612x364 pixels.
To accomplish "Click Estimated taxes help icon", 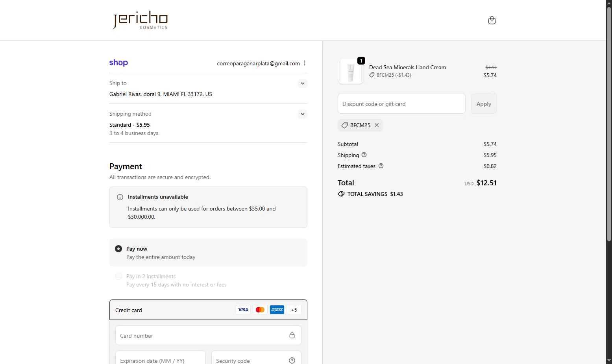I will pyautogui.click(x=381, y=166).
